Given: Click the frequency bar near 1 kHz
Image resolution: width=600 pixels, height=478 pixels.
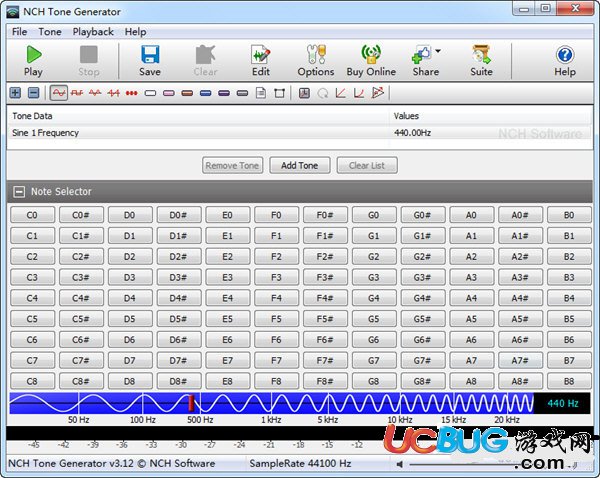Looking at the screenshot, I should point(271,403).
